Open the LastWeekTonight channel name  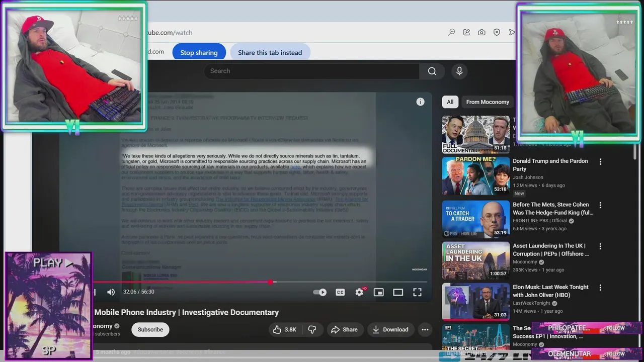[x=531, y=303]
